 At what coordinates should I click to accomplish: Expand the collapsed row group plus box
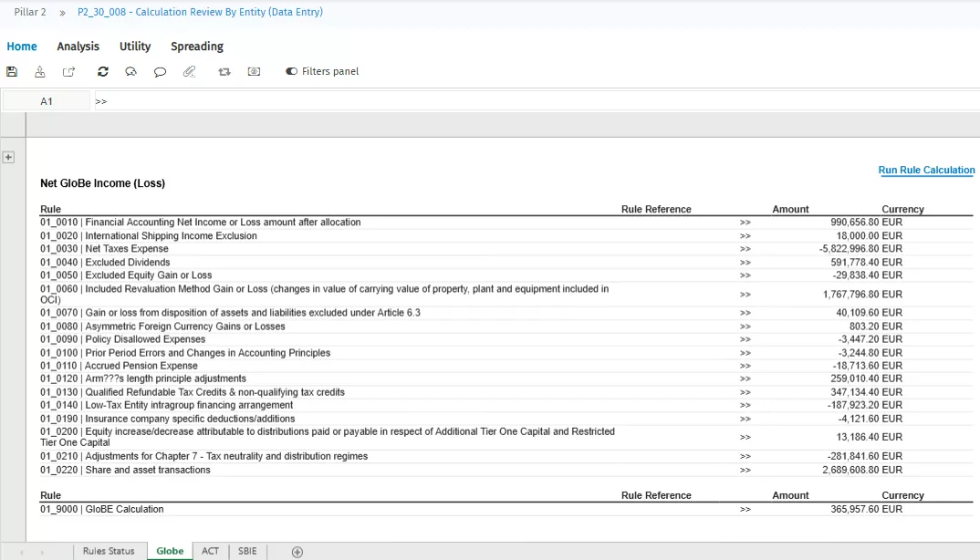pyautogui.click(x=8, y=157)
